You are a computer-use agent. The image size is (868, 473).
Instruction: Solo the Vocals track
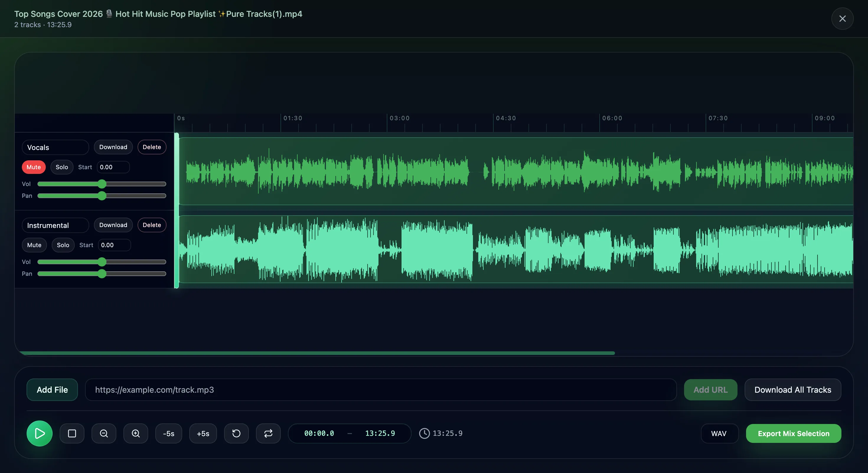62,167
